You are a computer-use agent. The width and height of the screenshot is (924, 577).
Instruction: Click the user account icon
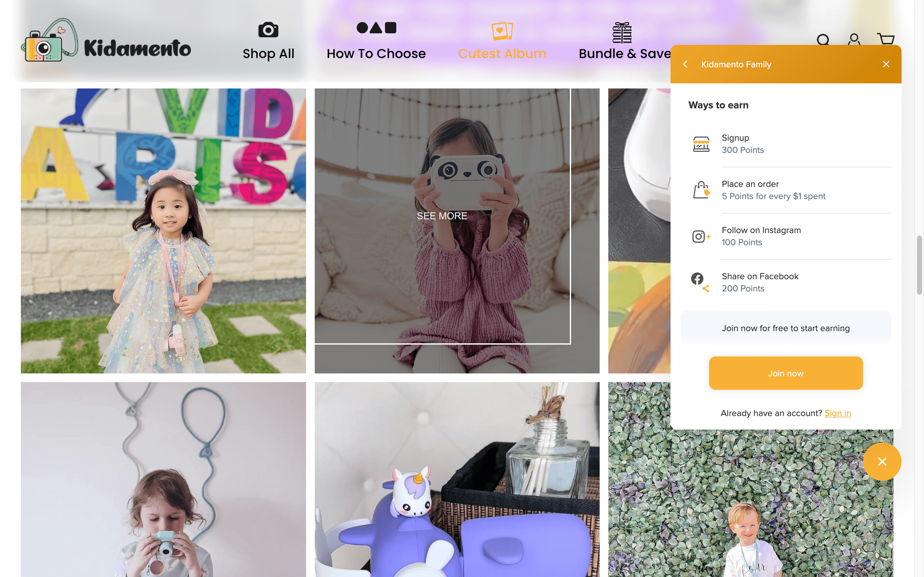pyautogui.click(x=854, y=38)
